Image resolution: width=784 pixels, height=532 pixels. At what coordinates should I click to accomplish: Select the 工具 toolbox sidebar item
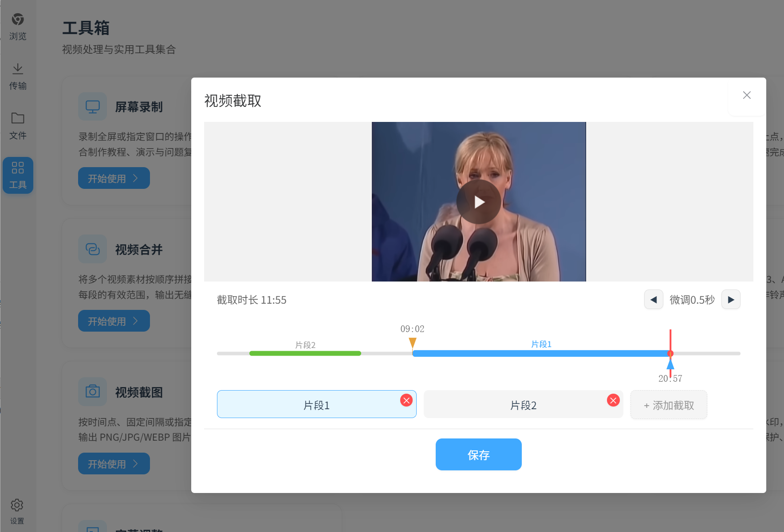point(18,176)
